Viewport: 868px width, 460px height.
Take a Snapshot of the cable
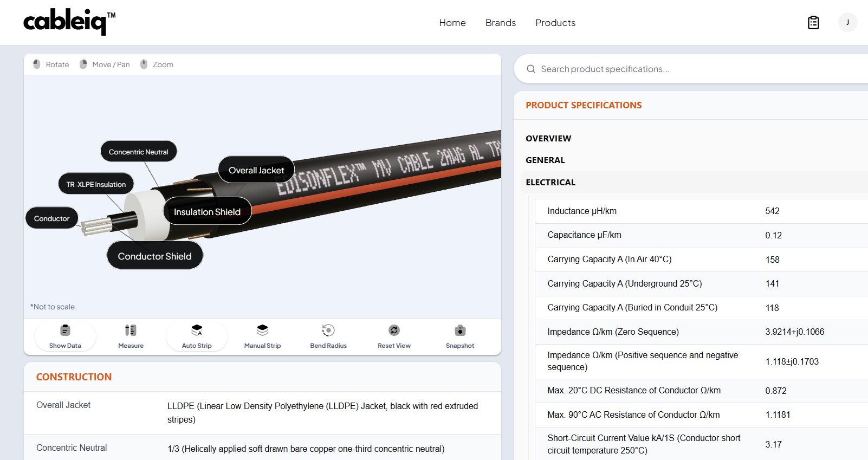460,336
